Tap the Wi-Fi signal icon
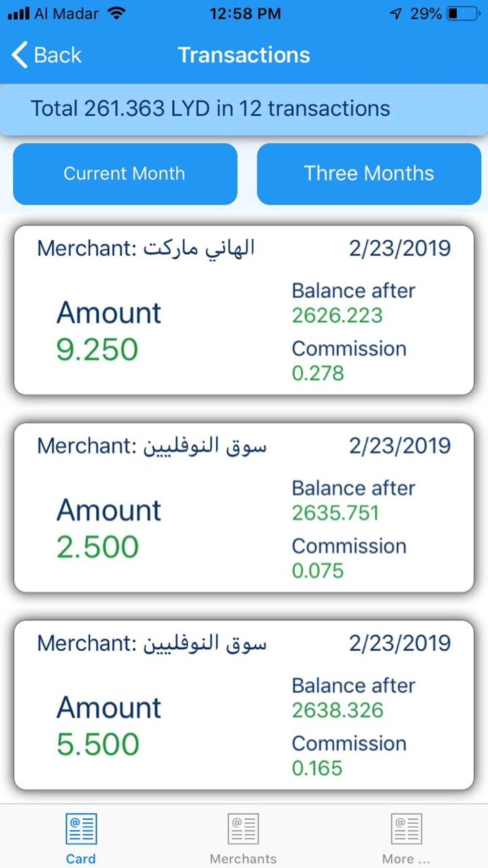Image resolution: width=488 pixels, height=868 pixels. click(x=117, y=14)
